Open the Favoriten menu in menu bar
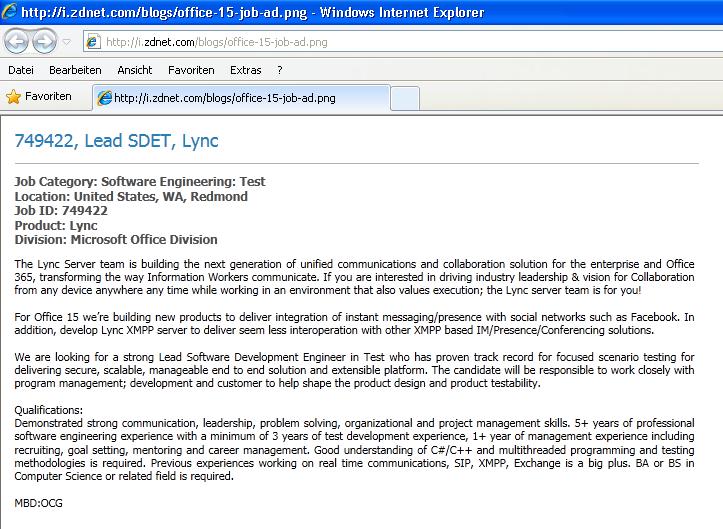The image size is (723, 529). (x=191, y=70)
